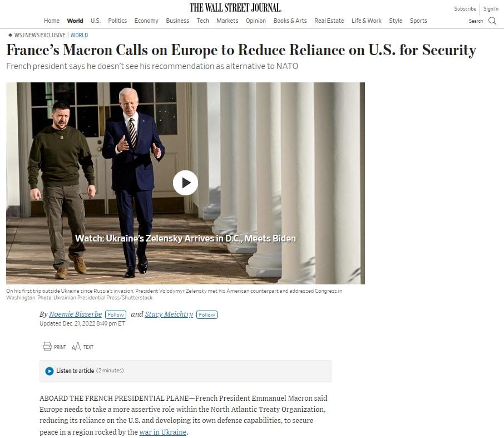Click the WSJ News Exclusive diamond icon
504x438 pixels.
click(10, 35)
